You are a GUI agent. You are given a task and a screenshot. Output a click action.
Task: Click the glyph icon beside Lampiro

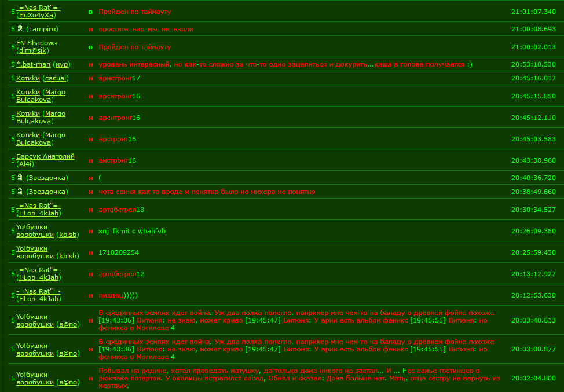coord(20,29)
